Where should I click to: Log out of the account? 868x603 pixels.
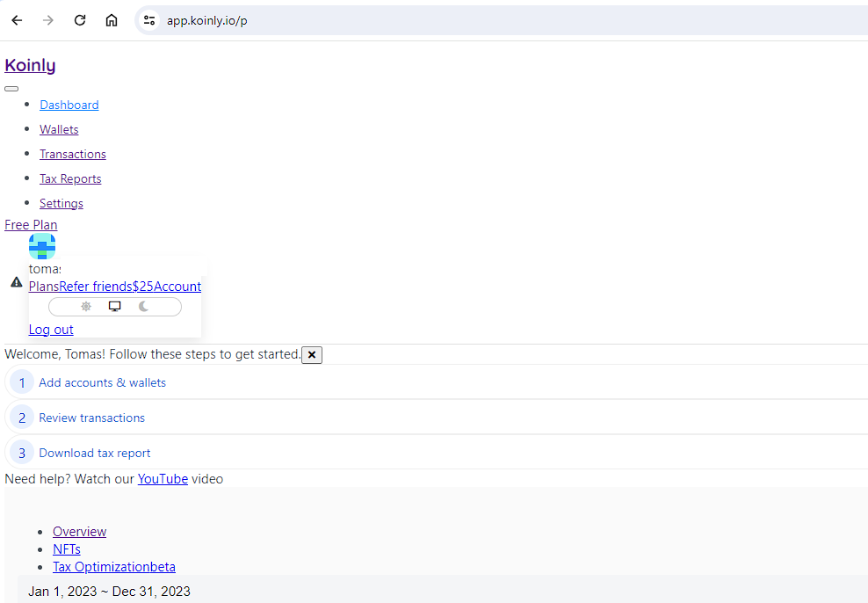point(51,330)
